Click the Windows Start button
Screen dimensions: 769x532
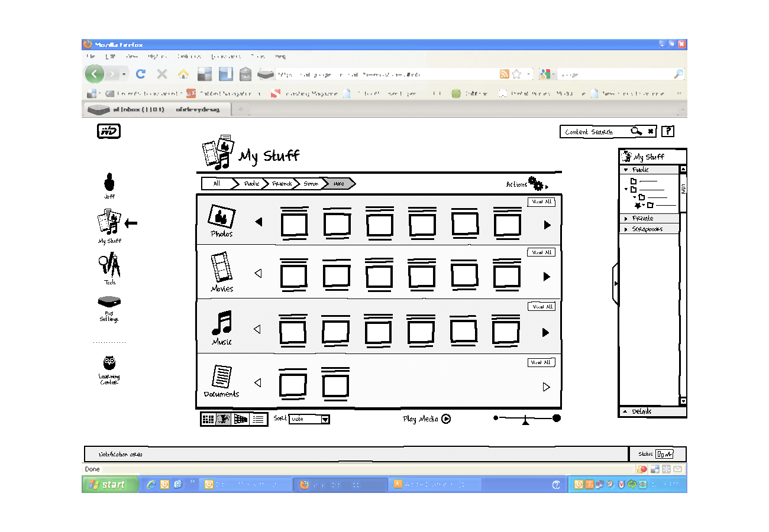(x=110, y=485)
